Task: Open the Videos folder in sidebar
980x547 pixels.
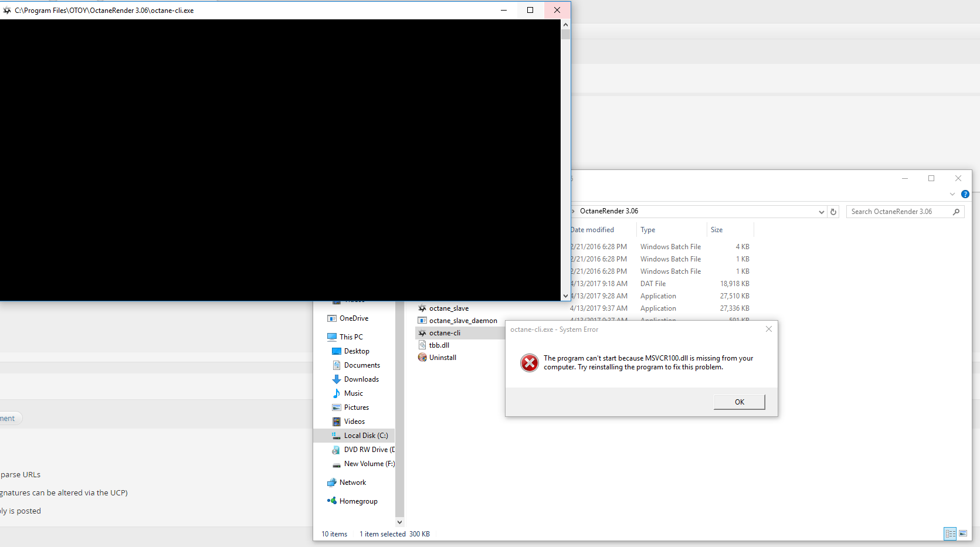Action: click(x=354, y=422)
